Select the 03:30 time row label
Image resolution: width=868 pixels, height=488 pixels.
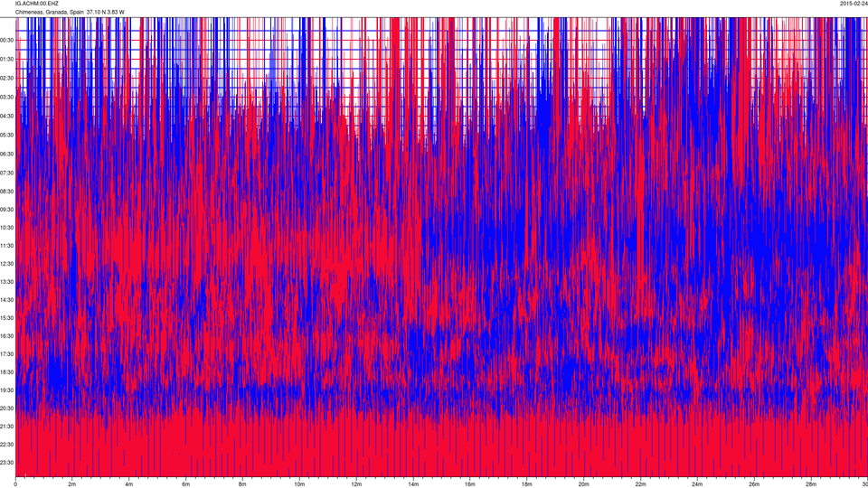[6, 97]
